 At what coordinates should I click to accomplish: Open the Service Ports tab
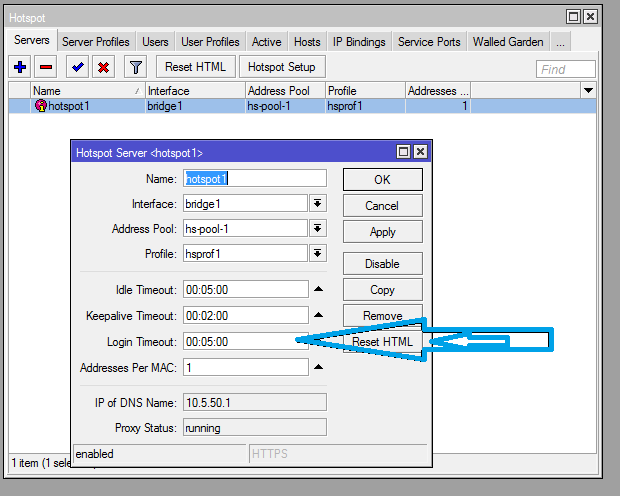[x=429, y=42]
